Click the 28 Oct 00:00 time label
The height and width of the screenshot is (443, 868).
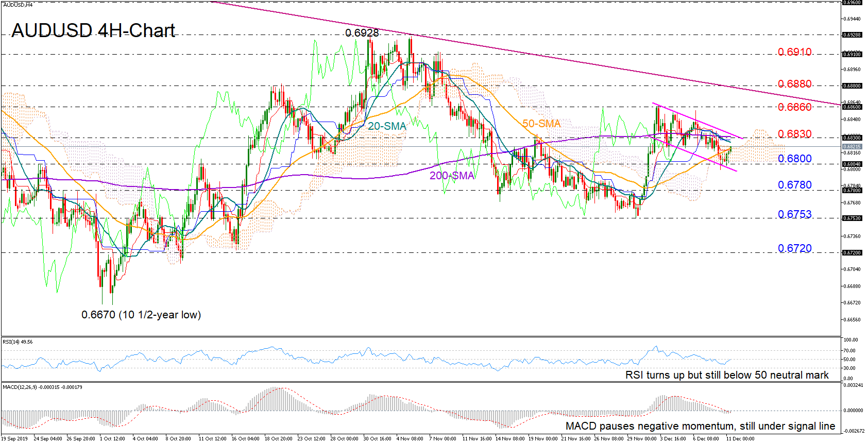344,439
